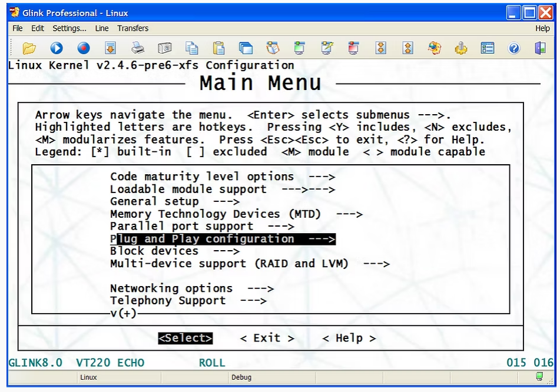Click the red record circle icon
The height and width of the screenshot is (392, 560).
pos(83,48)
